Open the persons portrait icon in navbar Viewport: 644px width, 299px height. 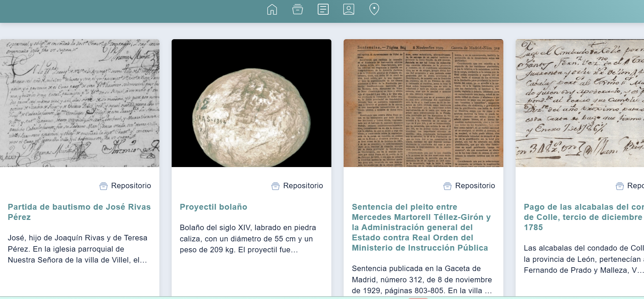[x=348, y=9]
